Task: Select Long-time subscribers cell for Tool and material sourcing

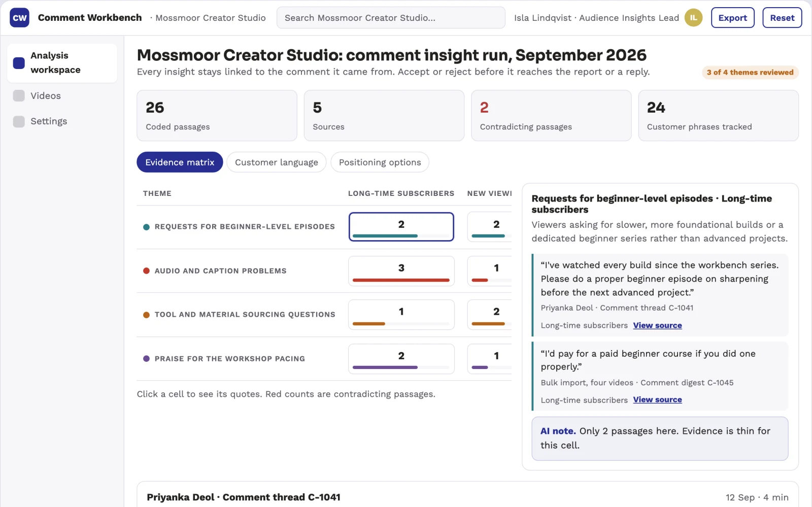Action: [x=401, y=315]
